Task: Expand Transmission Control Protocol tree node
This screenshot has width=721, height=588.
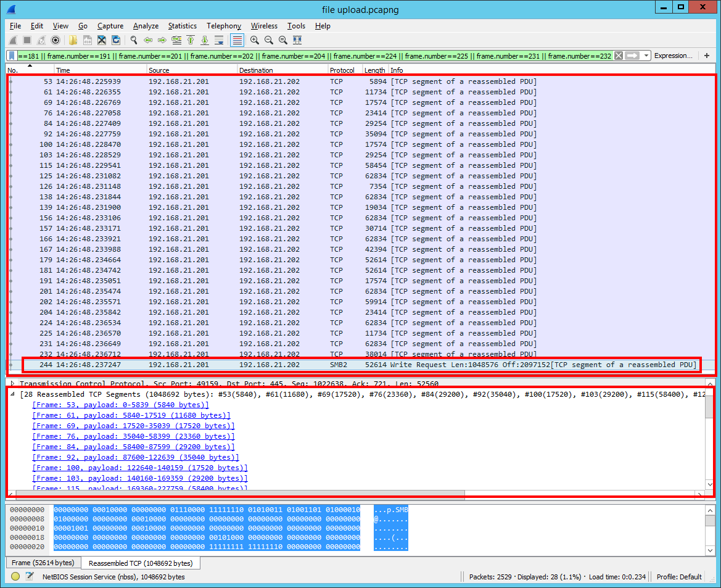Action: [12, 383]
